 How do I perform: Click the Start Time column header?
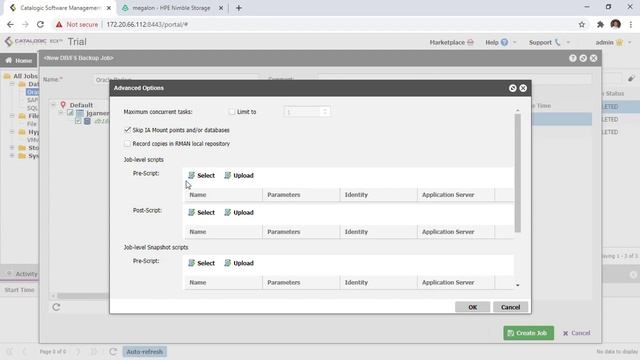19,290
